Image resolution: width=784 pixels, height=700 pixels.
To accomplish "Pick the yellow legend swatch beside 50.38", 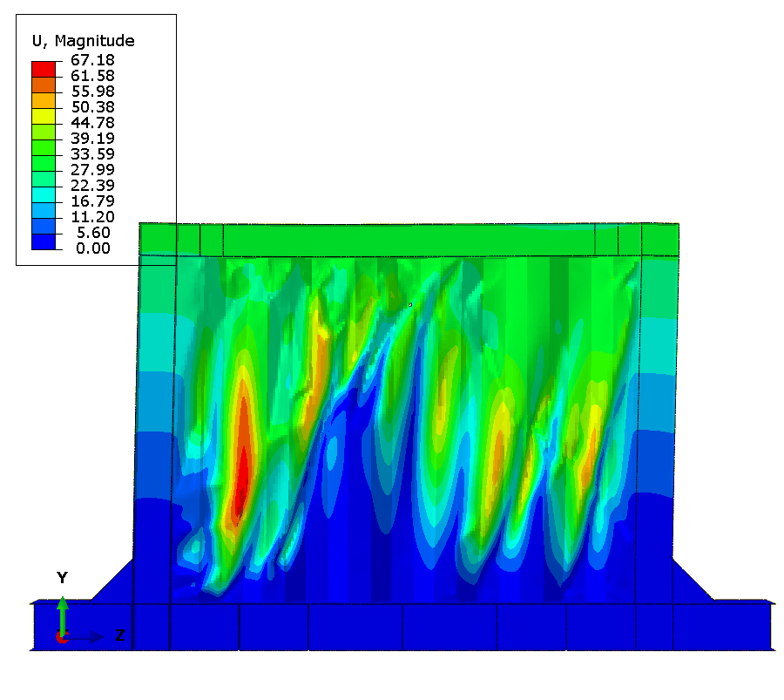I will (x=44, y=115).
